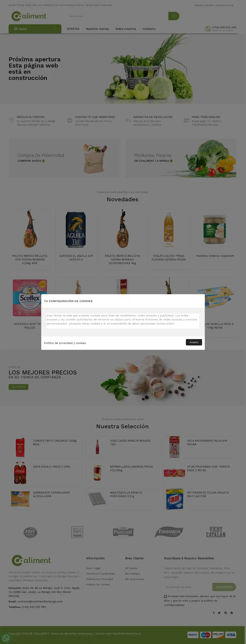Click the Coaliment logo in header
The image size is (246, 644).
[29, 16]
